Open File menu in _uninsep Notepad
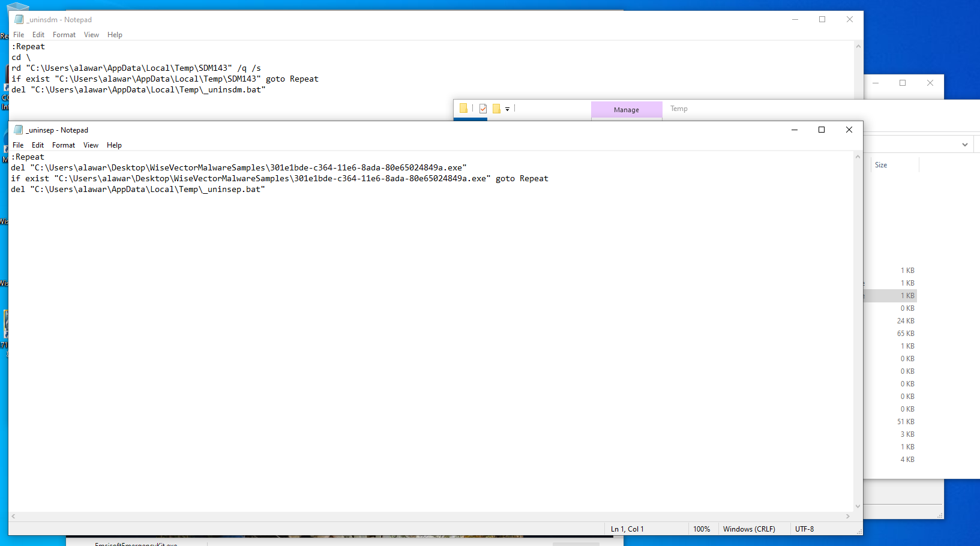Screen dimensions: 980x546 (x=18, y=145)
